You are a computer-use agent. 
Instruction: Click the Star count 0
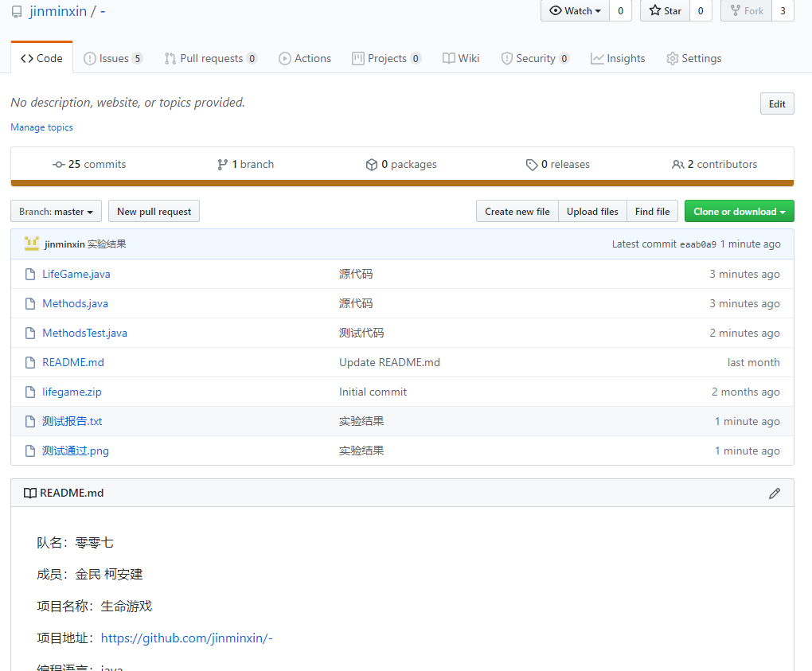coord(701,11)
